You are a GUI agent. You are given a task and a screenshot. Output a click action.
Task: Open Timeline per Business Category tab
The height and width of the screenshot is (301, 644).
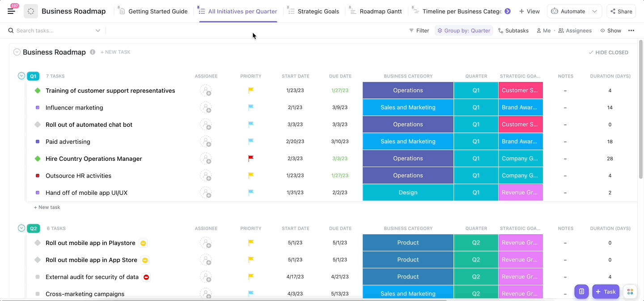pyautogui.click(x=457, y=11)
